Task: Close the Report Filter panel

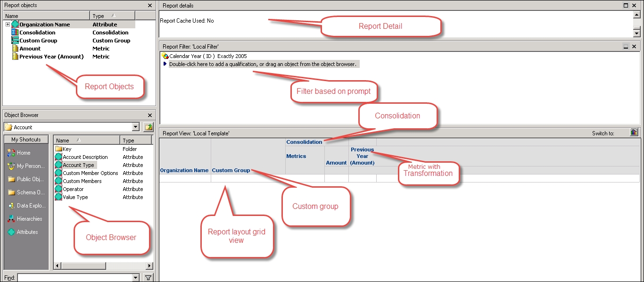Action: coord(634,47)
